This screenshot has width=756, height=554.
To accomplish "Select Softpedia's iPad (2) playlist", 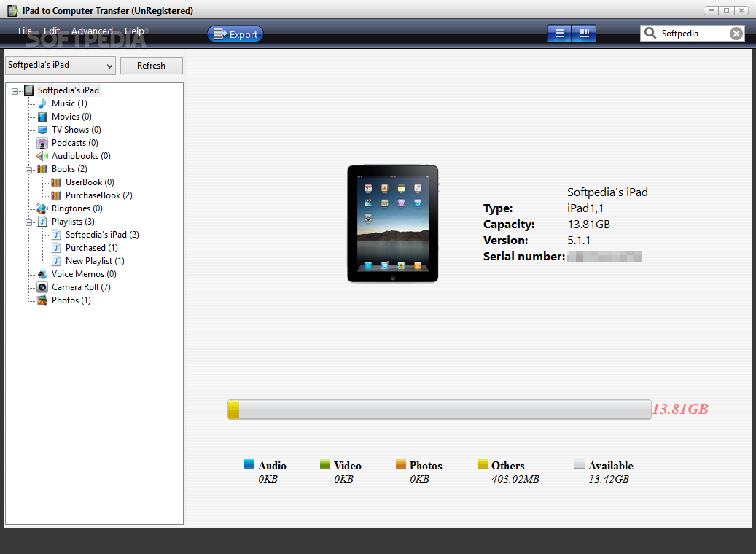I will 102,235.
